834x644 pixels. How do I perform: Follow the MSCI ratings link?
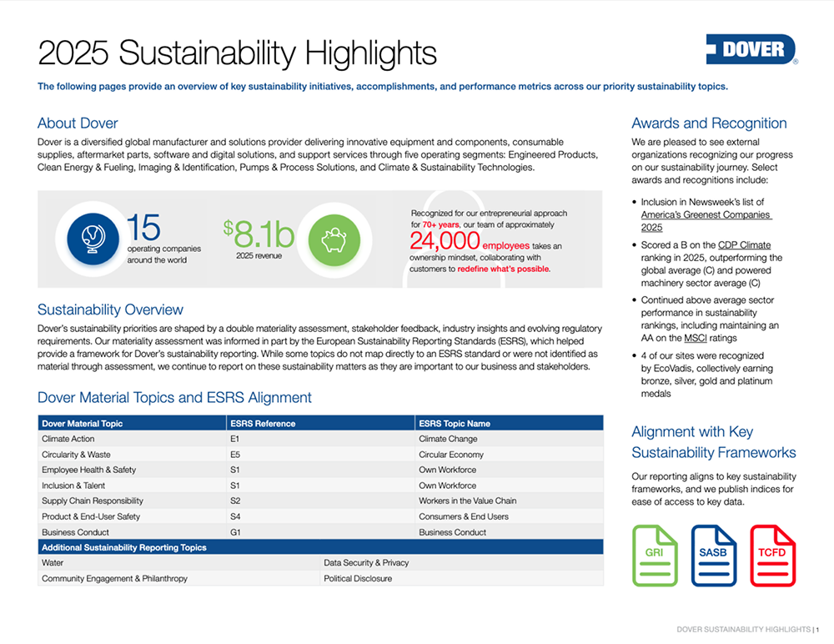[x=696, y=338]
